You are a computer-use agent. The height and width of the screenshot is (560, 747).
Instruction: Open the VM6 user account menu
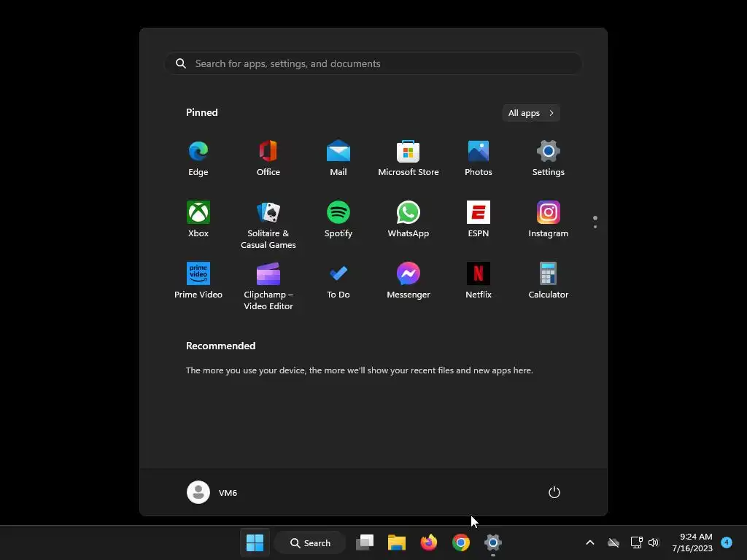[x=212, y=492]
